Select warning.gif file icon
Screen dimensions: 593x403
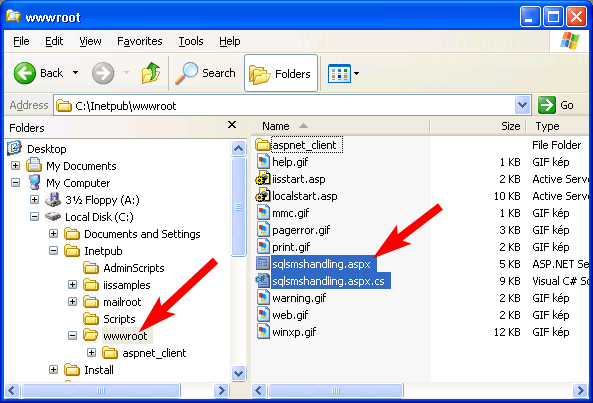coord(263,298)
